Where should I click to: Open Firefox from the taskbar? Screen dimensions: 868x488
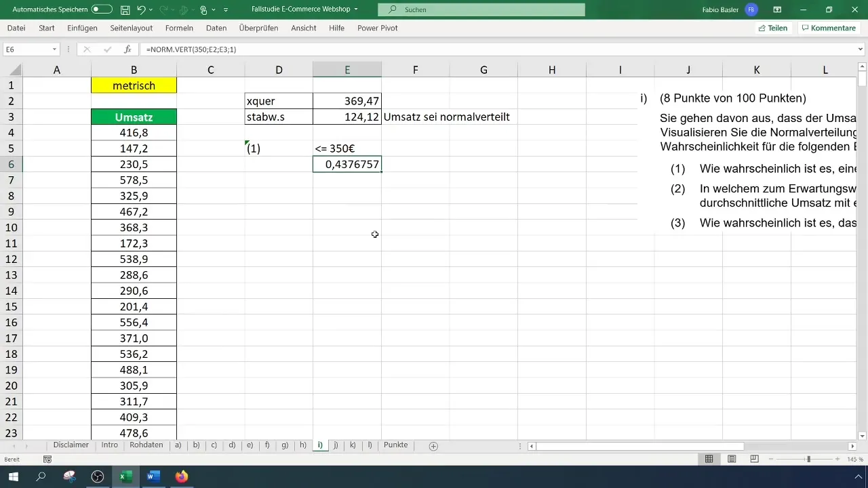[x=181, y=476]
